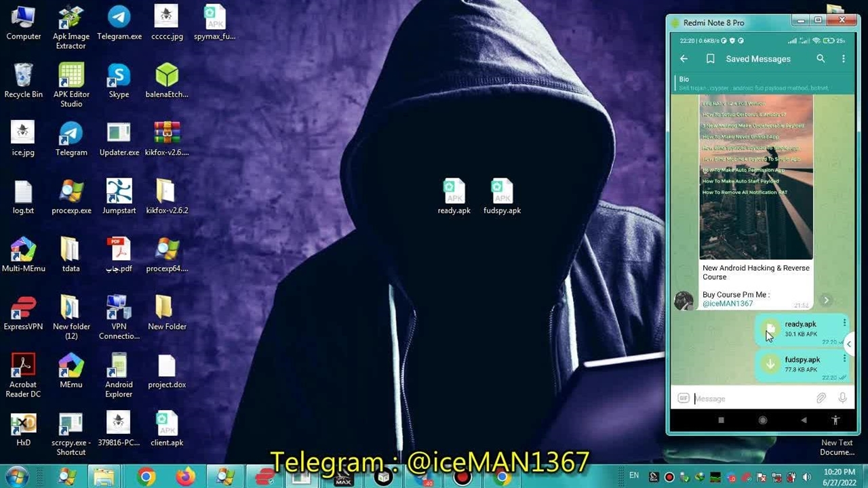Forward the course post via its arrow button
The width and height of the screenshot is (868, 488).
click(x=826, y=300)
